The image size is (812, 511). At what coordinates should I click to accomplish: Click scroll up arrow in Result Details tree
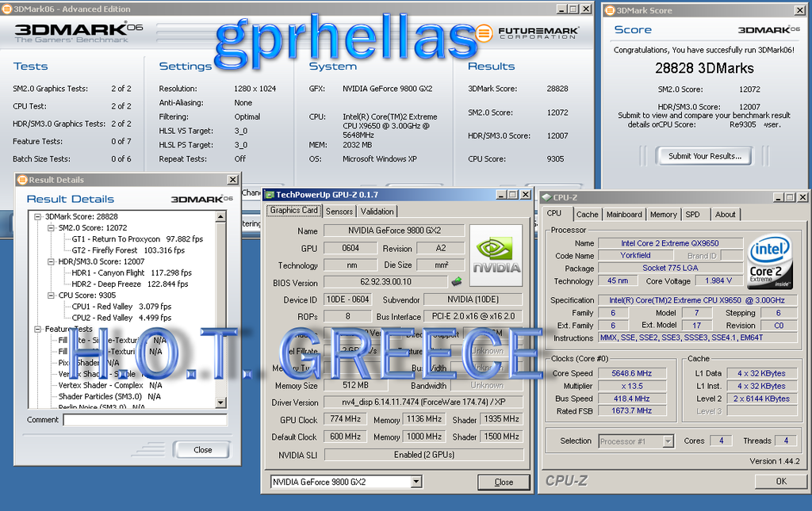[220, 217]
